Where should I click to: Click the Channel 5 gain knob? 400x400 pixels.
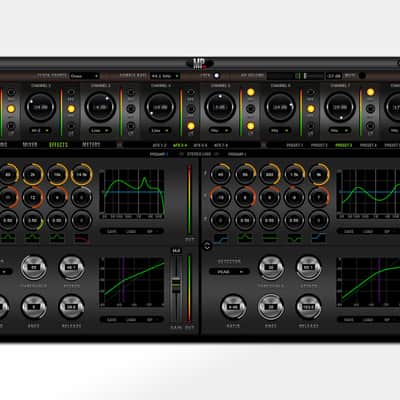click(x=220, y=107)
